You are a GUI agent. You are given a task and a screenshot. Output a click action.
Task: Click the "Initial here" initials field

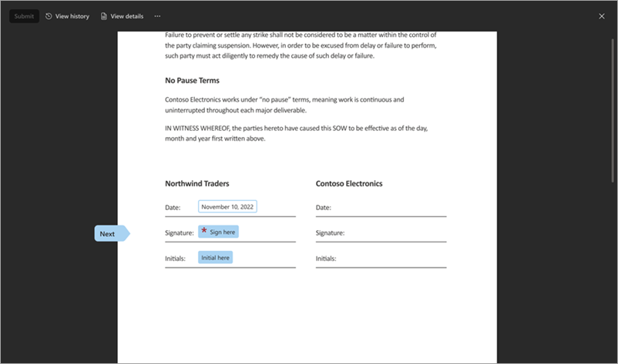[215, 258]
